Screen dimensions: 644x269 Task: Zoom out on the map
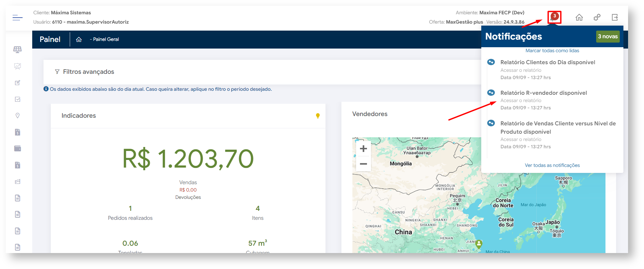click(x=363, y=164)
